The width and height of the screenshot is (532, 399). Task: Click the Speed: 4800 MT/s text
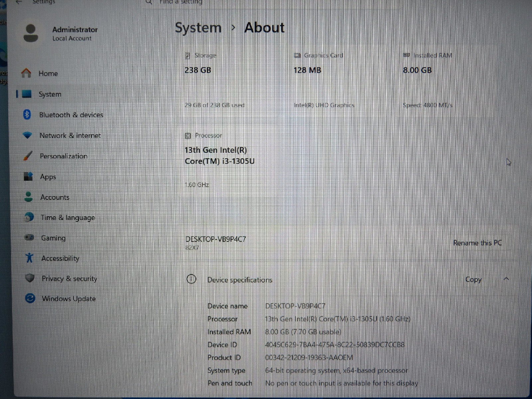point(428,105)
